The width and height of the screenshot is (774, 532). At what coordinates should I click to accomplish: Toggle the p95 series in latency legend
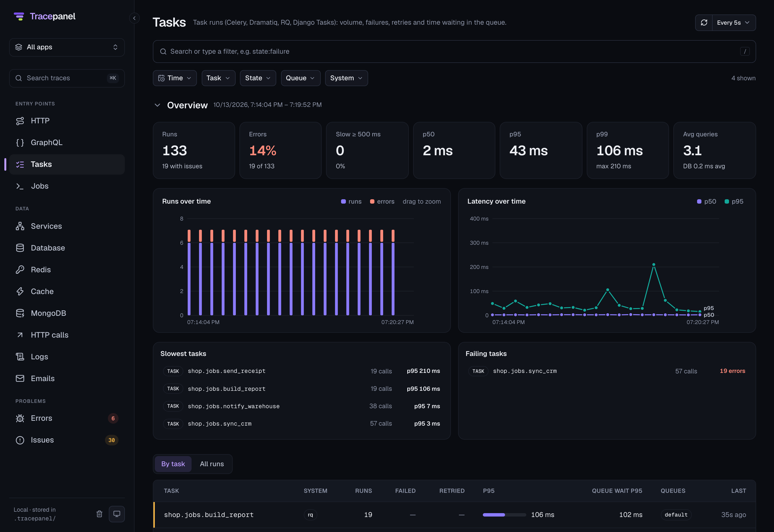coord(734,201)
